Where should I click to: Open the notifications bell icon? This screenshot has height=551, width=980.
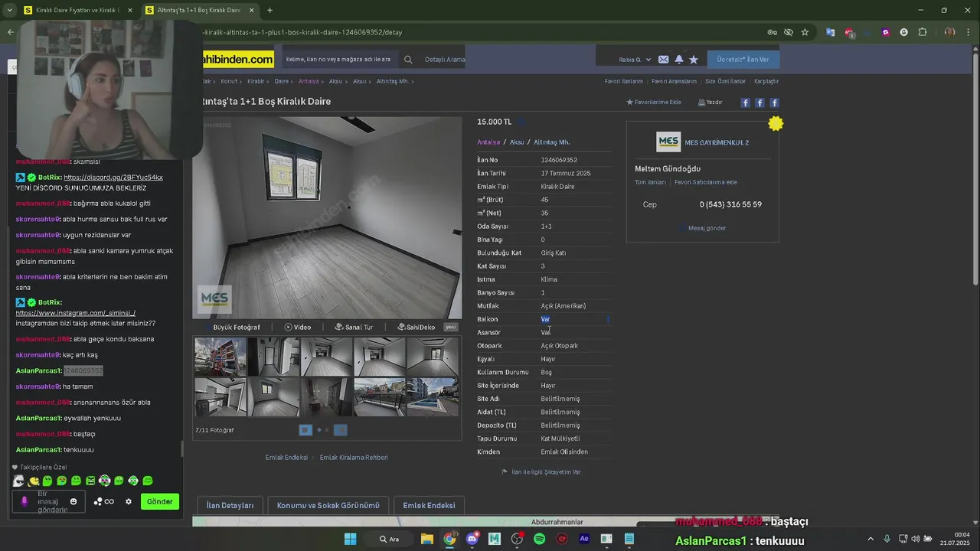[x=678, y=60]
